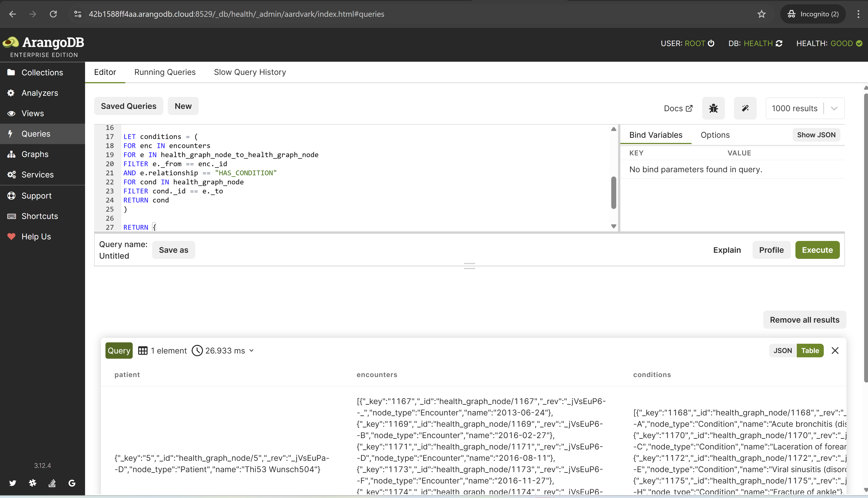
Task: Click the logout power icon next to ROOT
Action: click(711, 43)
